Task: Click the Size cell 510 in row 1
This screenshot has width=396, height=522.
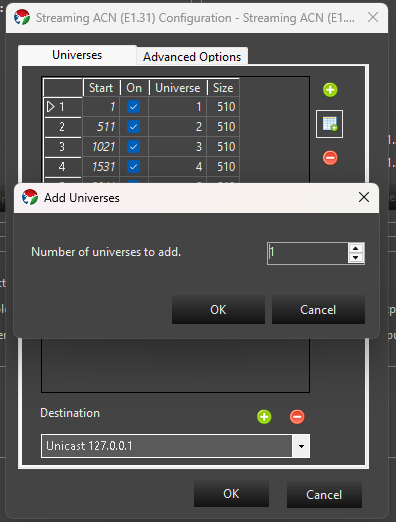Action: point(223,107)
